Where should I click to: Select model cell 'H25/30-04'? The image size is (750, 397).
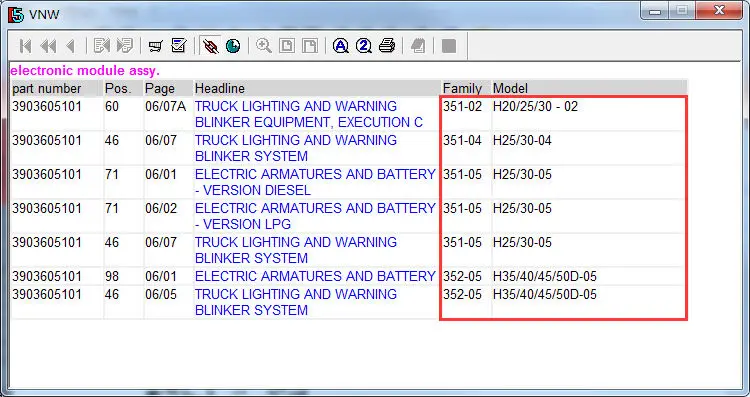pyautogui.click(x=522, y=141)
